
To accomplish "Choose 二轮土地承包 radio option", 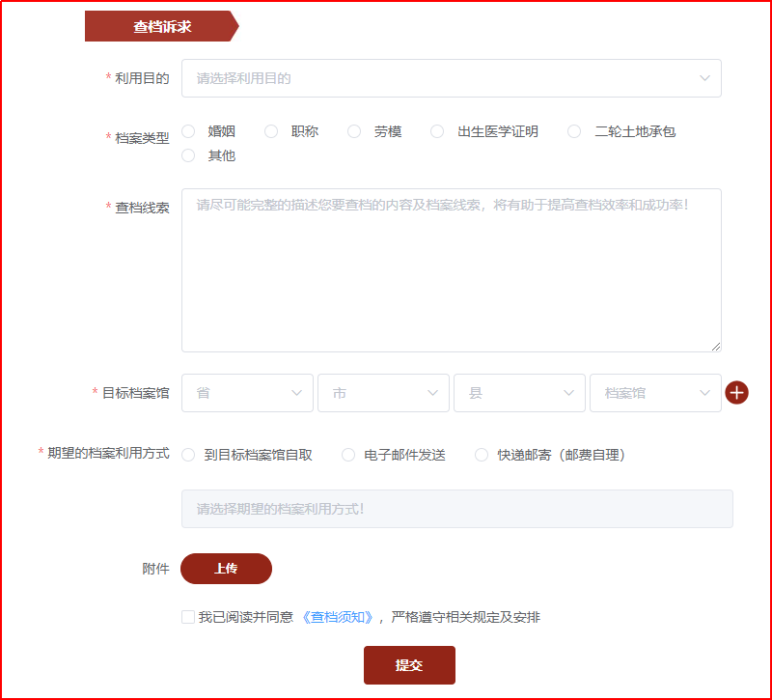I will [x=574, y=131].
